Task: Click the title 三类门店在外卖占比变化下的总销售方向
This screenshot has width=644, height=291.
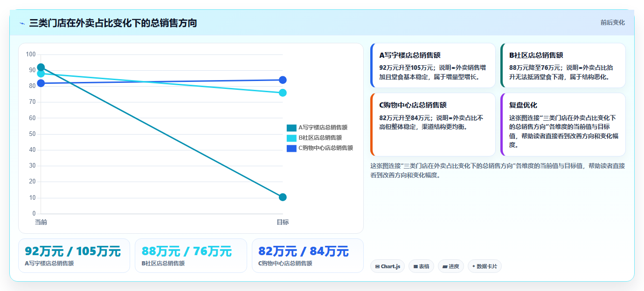Action: [x=113, y=23]
